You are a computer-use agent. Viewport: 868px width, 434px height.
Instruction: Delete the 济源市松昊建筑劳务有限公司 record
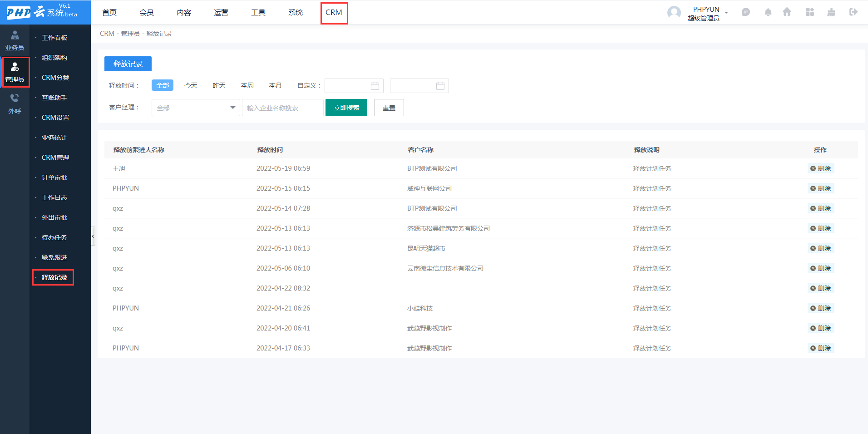[x=821, y=228]
